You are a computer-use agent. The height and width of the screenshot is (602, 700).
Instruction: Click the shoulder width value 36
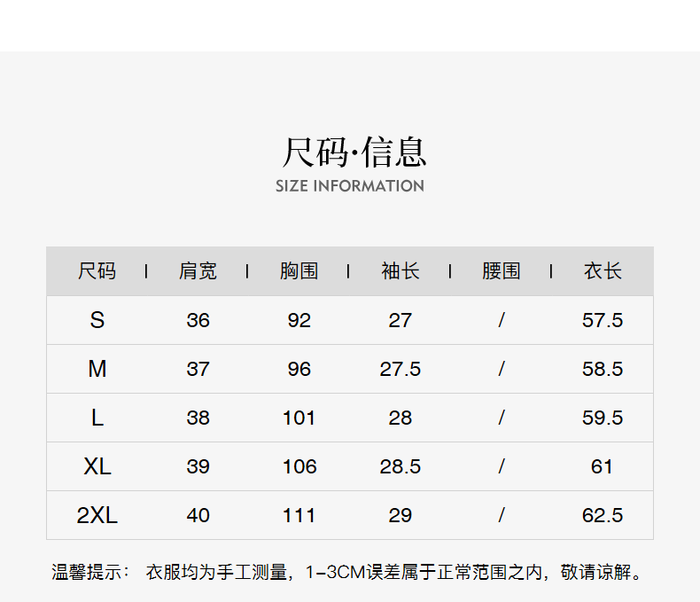pyautogui.click(x=198, y=320)
